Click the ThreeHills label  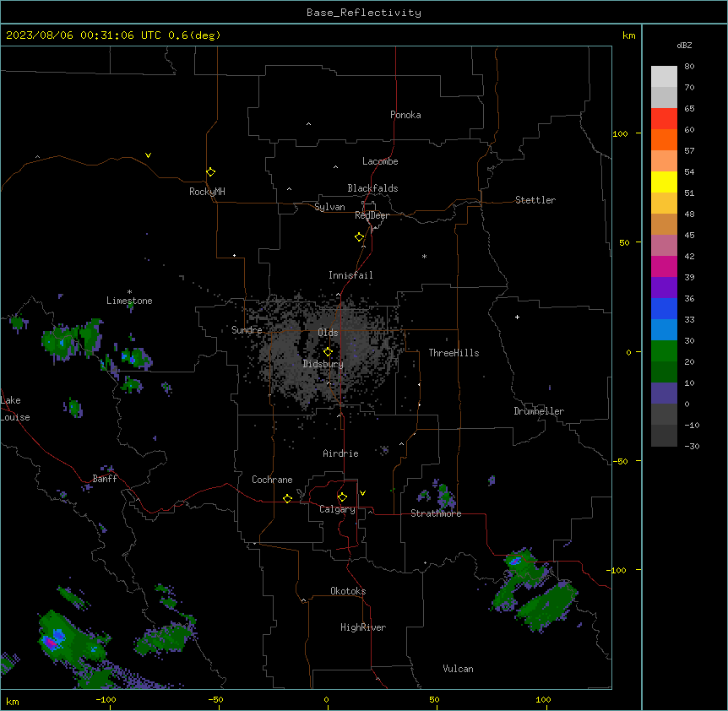454,353
